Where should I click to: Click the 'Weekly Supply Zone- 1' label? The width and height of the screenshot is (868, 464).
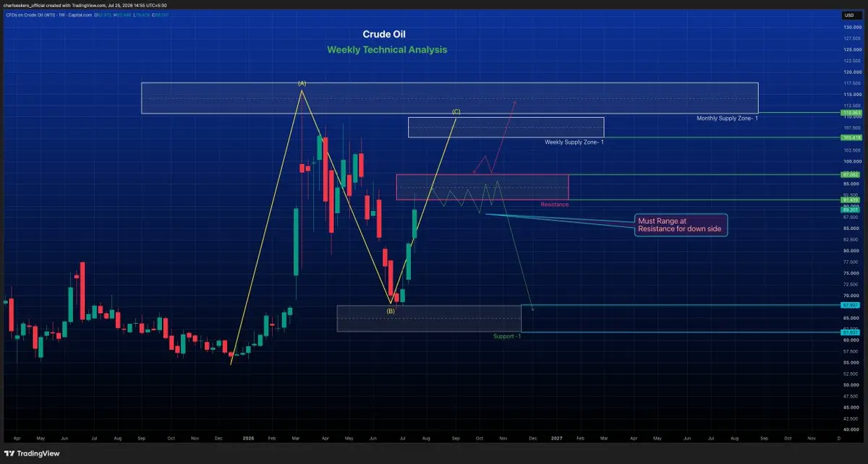pyautogui.click(x=574, y=142)
